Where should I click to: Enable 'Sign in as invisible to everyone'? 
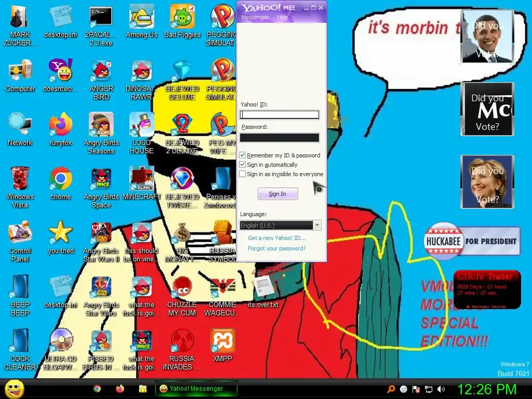click(242, 174)
